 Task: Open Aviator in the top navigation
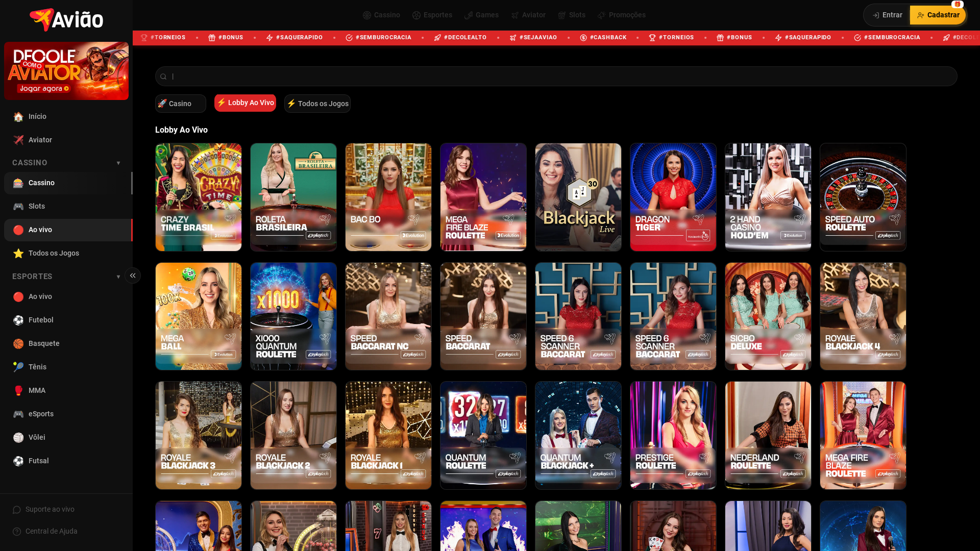coord(528,15)
